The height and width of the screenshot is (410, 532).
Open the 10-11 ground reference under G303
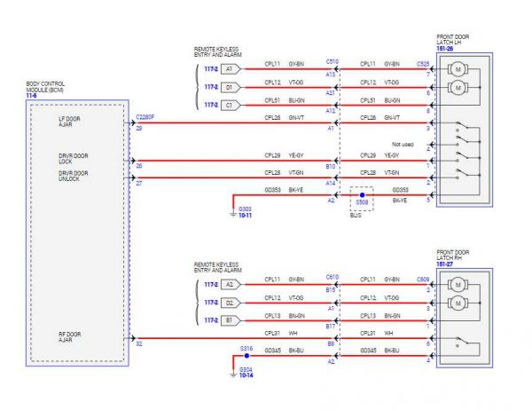245,216
